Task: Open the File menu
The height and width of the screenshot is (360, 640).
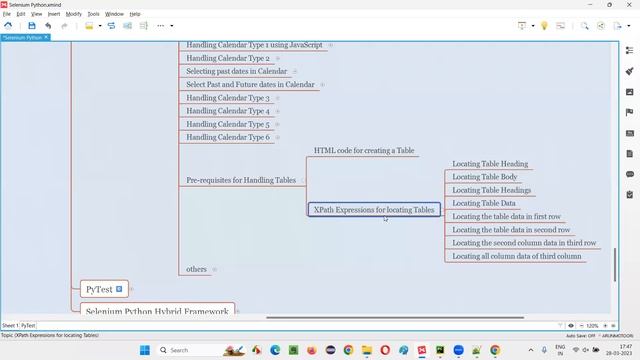Action: [x=7, y=14]
